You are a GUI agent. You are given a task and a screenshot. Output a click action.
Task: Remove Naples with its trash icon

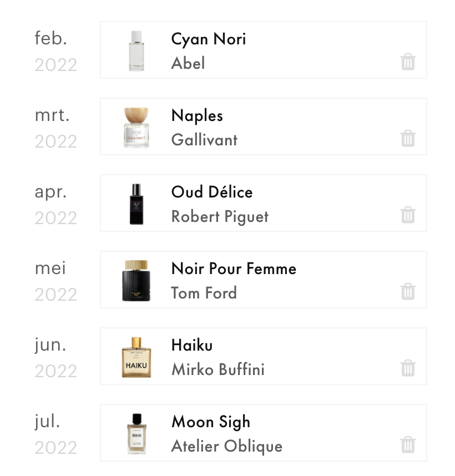(x=408, y=138)
